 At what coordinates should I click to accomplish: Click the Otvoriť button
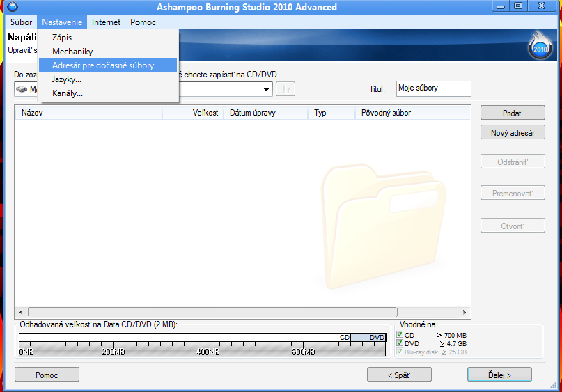(x=513, y=226)
